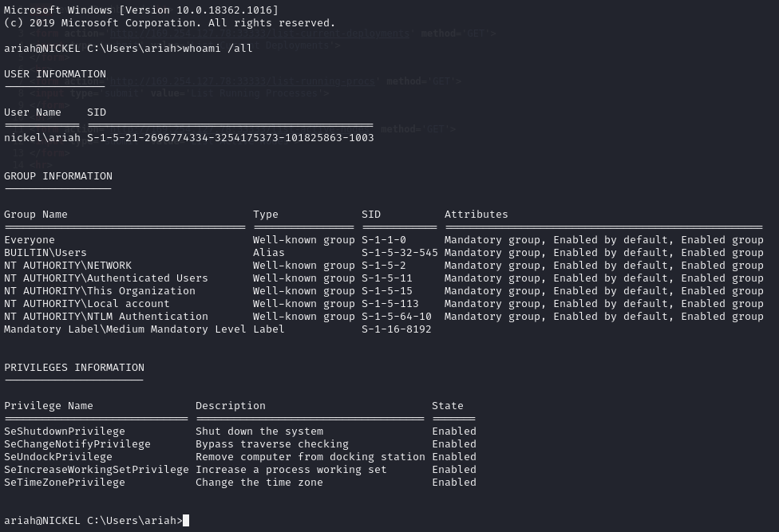The width and height of the screenshot is (779, 532).
Task: Click the typed 'whoami /all' command text
Action: coord(231,49)
